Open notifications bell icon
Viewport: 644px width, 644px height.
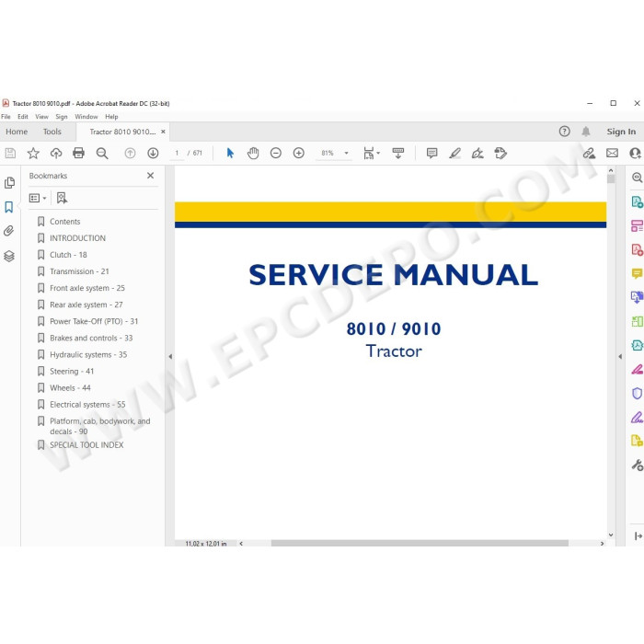pos(586,132)
